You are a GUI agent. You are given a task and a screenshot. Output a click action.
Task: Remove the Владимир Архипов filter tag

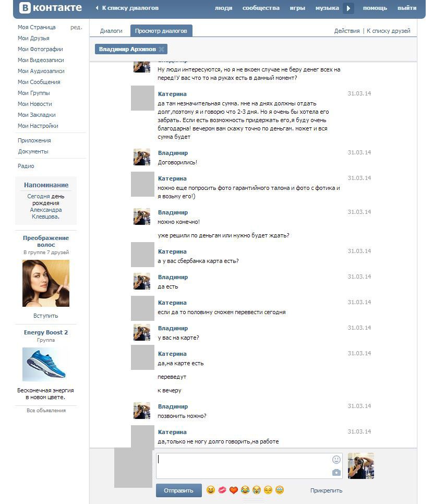click(162, 50)
